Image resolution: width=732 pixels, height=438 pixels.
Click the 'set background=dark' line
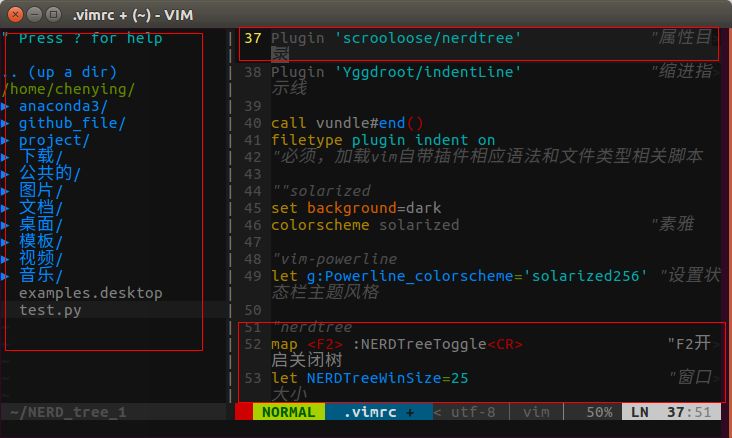[x=356, y=208]
